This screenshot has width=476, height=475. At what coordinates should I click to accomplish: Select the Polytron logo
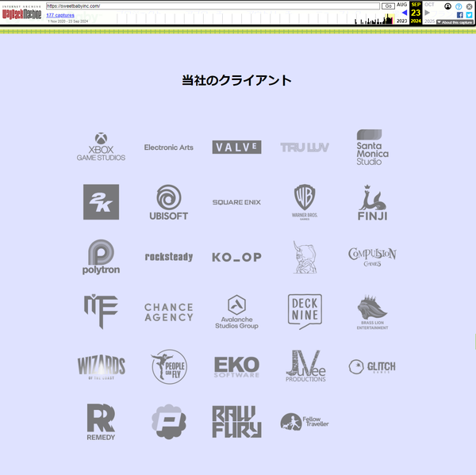[x=101, y=257]
